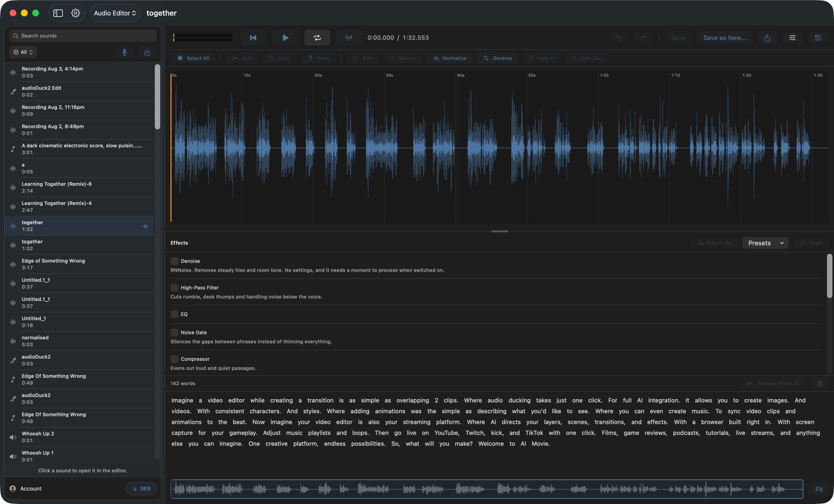Viewport: 834px width, 504px height.
Task: Click the refresh transcript icon
Action: (820, 384)
